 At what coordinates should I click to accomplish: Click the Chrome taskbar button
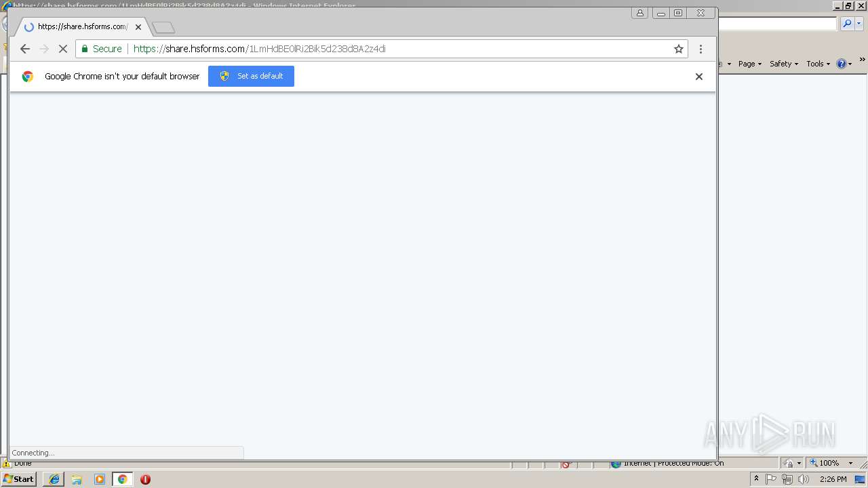[122, 479]
